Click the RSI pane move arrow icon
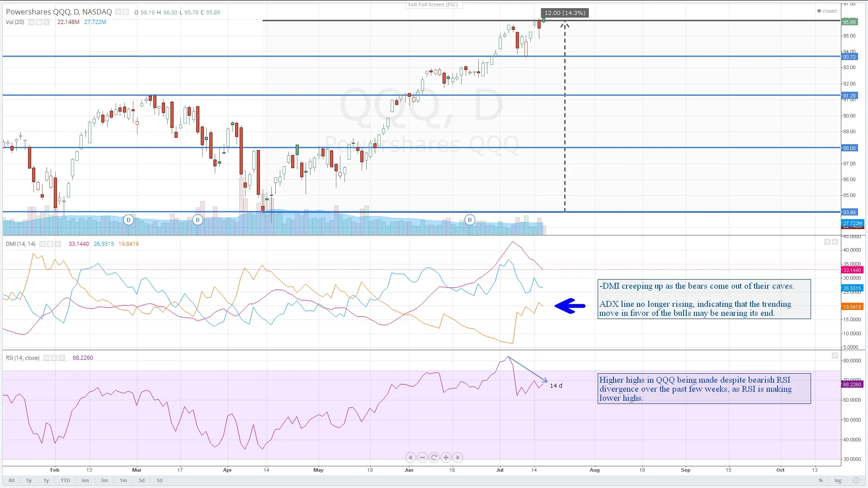The width and height of the screenshot is (868, 488). coord(835,356)
